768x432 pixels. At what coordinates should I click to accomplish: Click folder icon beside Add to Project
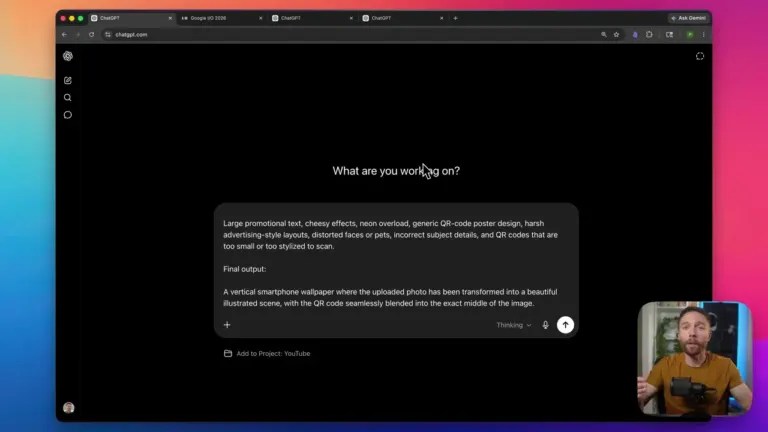tap(228, 354)
